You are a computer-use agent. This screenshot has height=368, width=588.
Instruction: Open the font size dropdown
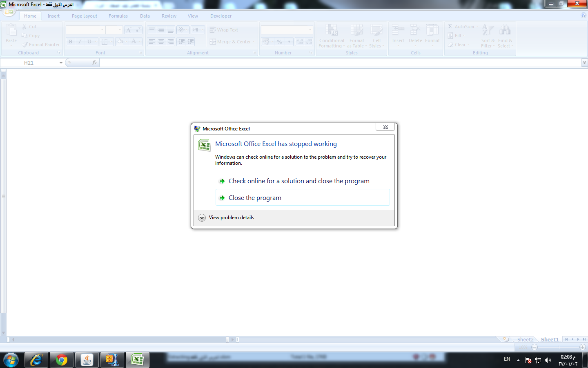pyautogui.click(x=120, y=30)
